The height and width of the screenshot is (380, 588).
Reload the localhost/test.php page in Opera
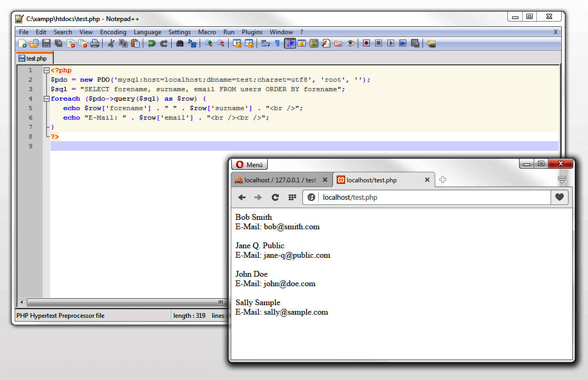(275, 198)
